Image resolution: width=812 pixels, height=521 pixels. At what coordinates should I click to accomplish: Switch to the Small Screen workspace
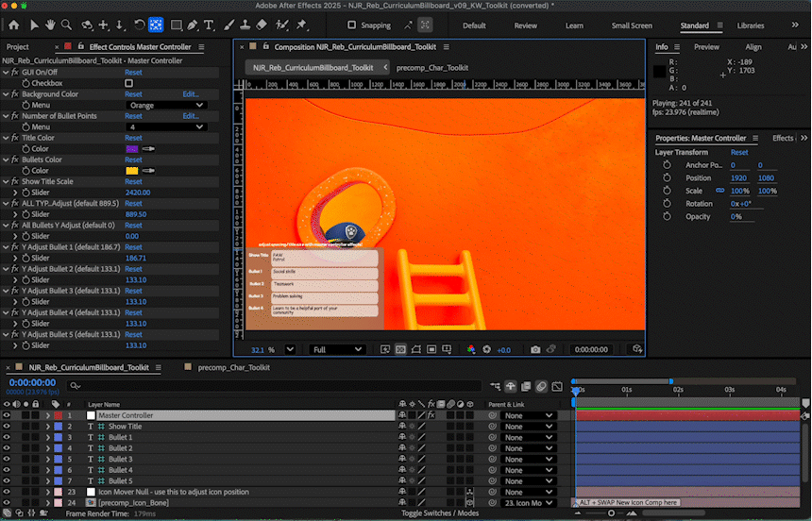[x=631, y=25]
